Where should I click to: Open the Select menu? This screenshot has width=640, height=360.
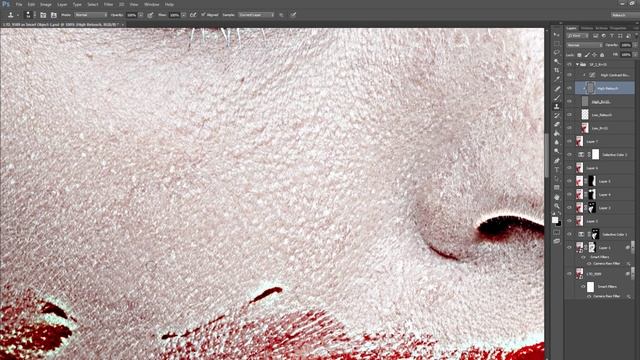click(93, 4)
